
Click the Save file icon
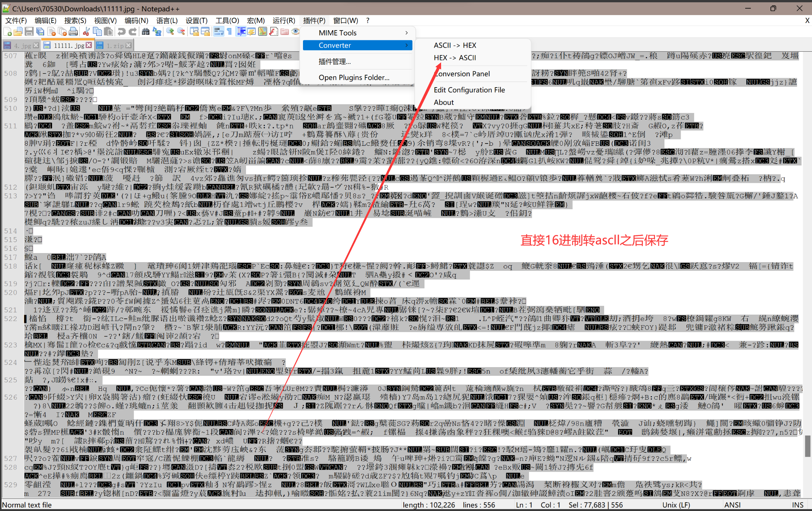(29, 32)
